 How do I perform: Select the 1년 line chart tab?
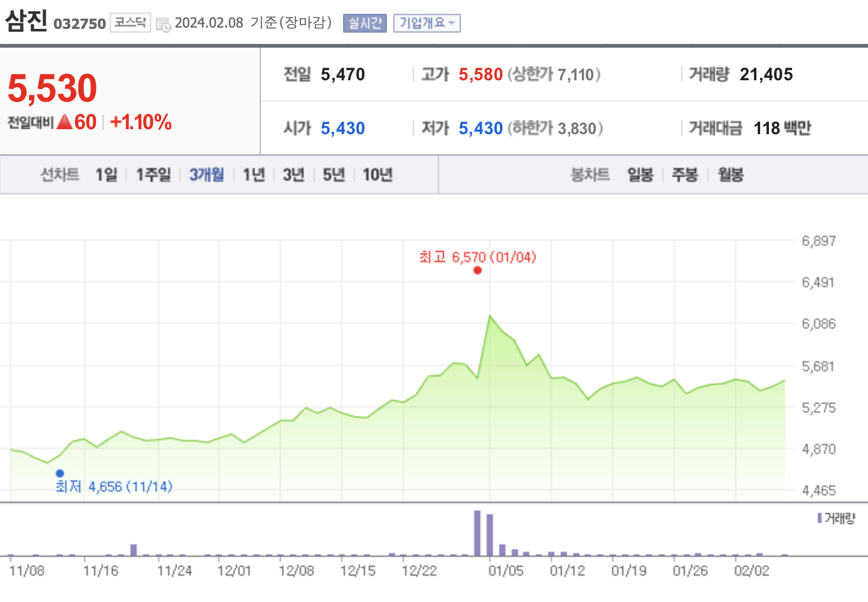tap(254, 174)
